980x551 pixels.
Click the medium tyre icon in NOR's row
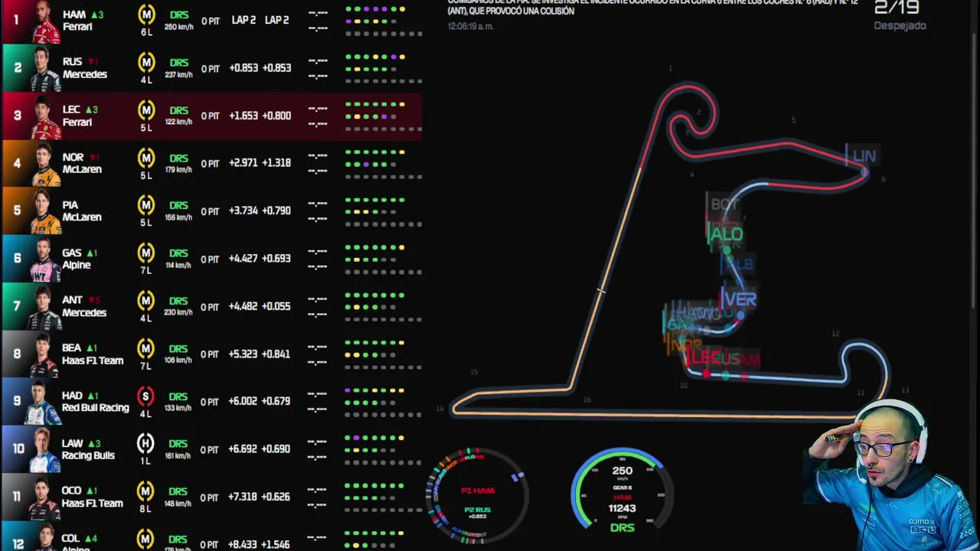point(145,158)
